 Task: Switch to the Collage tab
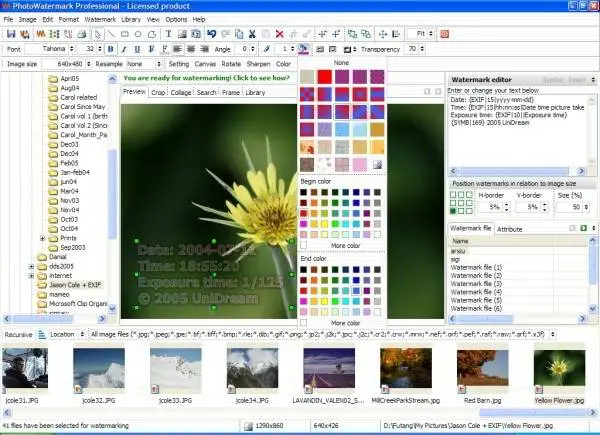[x=181, y=93]
